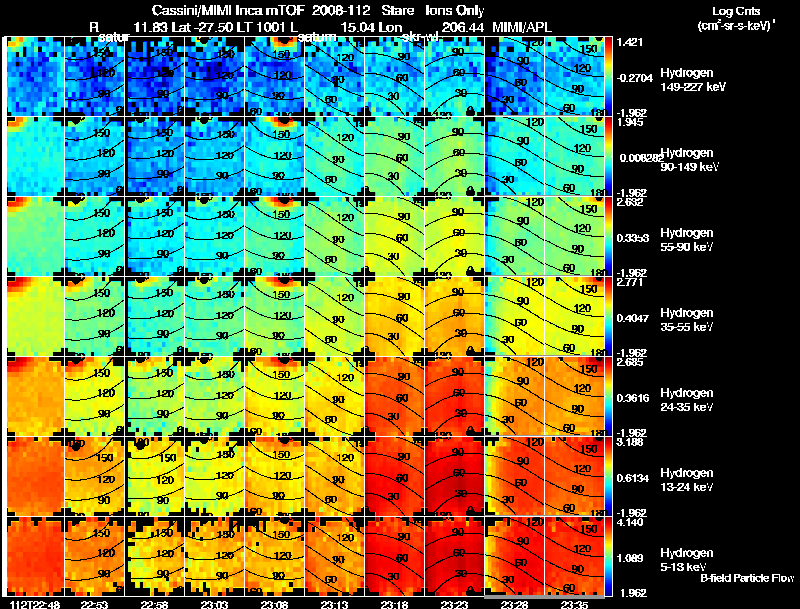
Task: Click the color bar beside Hydrogen 55-90 keV
Action: 608,237
